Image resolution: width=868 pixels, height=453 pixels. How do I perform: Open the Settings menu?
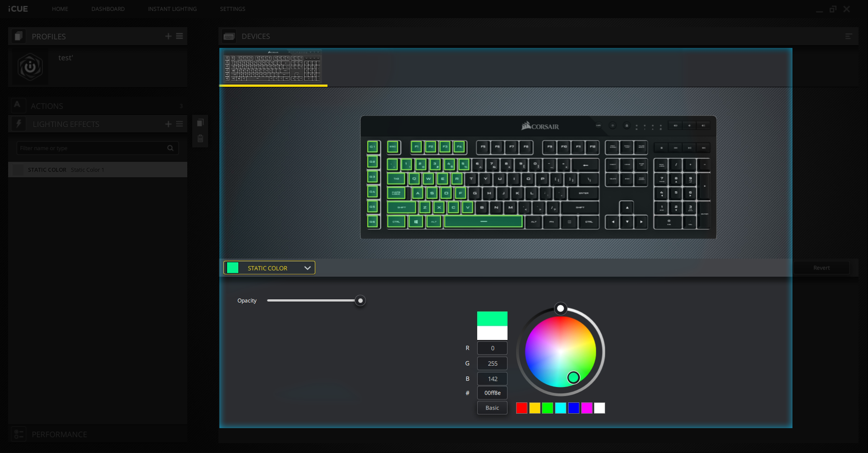click(x=232, y=9)
